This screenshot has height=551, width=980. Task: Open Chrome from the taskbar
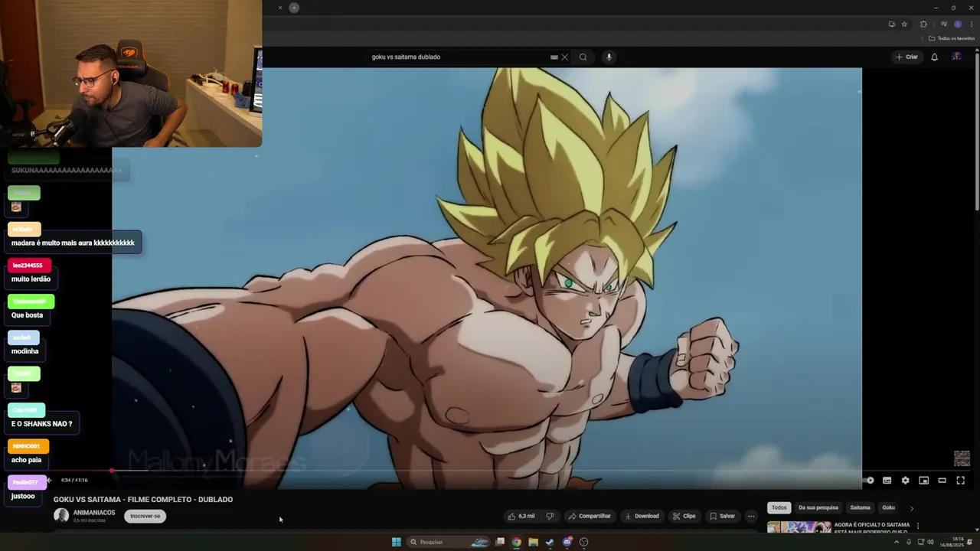pos(517,542)
